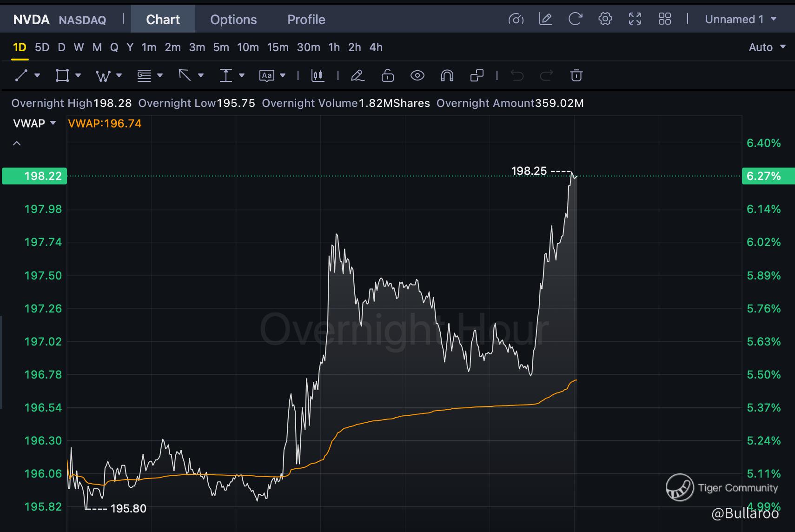Select the wave pattern tool

tap(102, 75)
